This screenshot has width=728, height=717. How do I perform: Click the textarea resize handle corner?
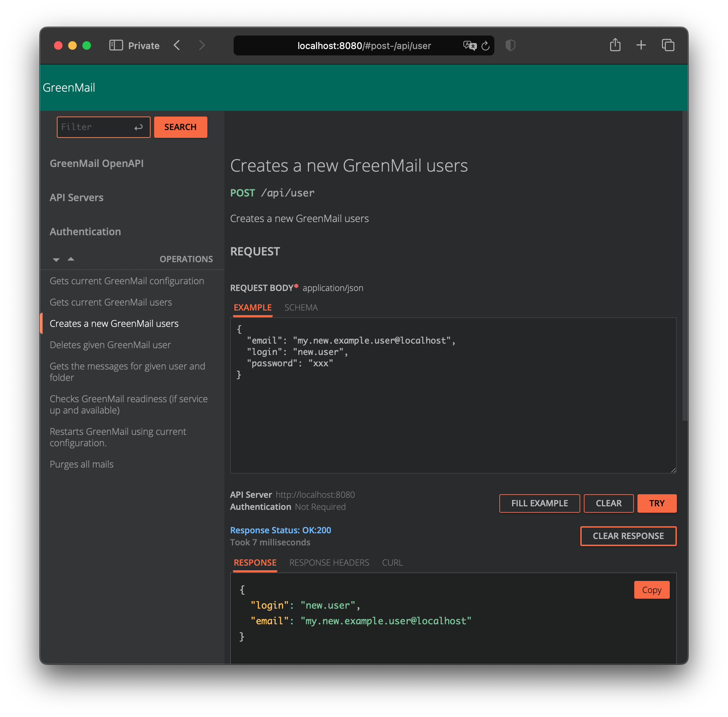click(x=673, y=470)
